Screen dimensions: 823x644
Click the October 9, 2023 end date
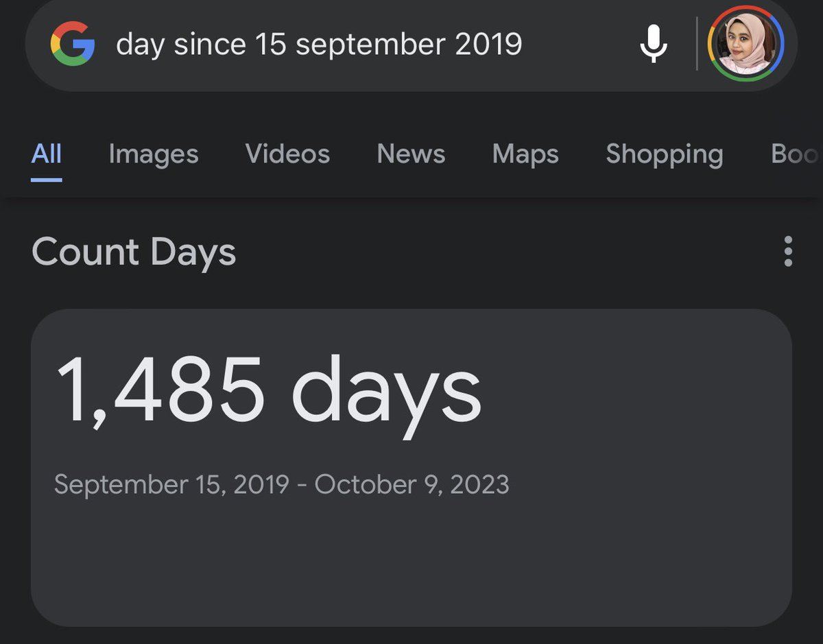[412, 485]
